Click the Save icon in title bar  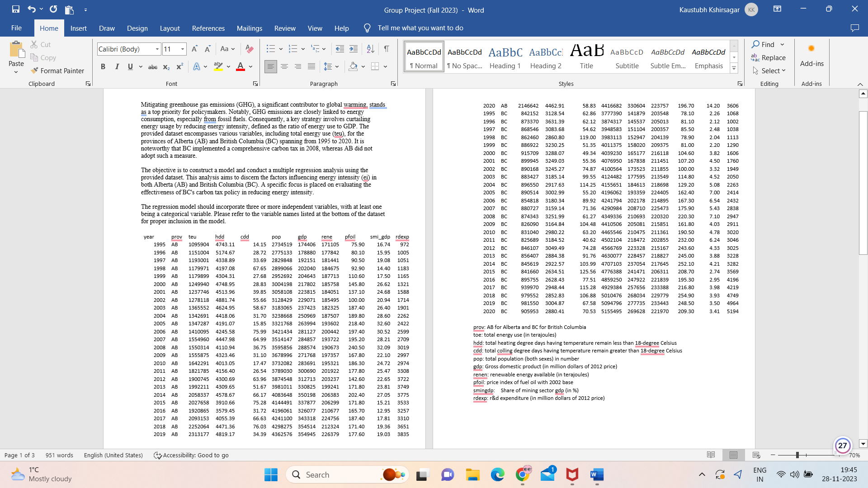[x=16, y=9]
